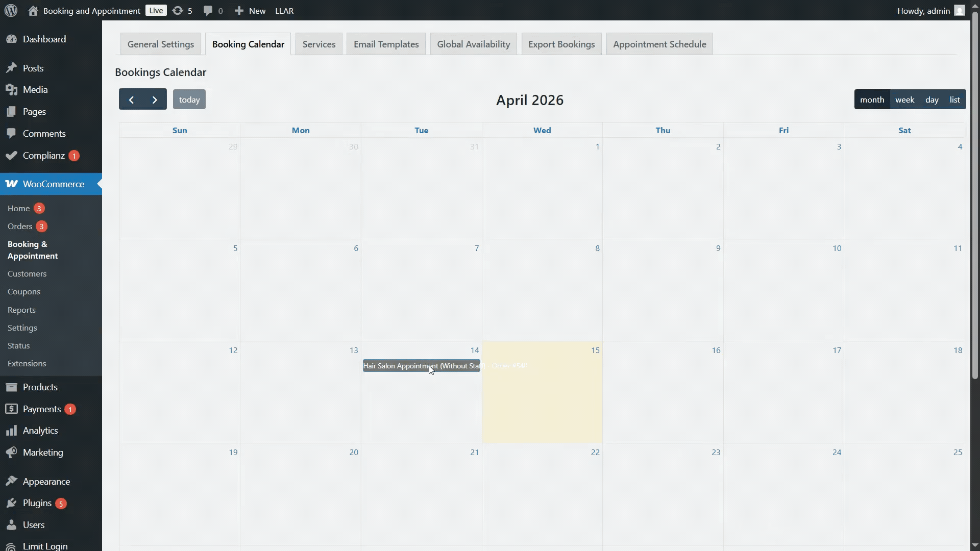Open the Email Templates tab
This screenshot has width=980, height=551.
point(385,43)
